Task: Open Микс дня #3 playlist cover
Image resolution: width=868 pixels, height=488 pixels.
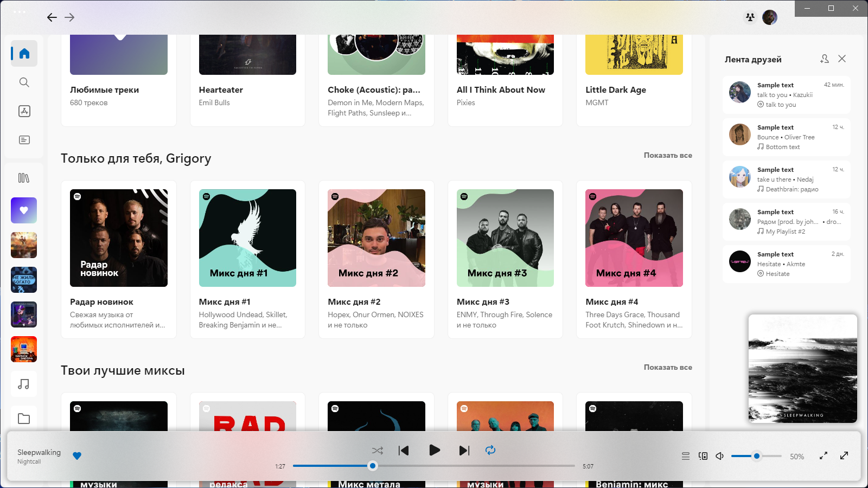Action: click(x=505, y=238)
